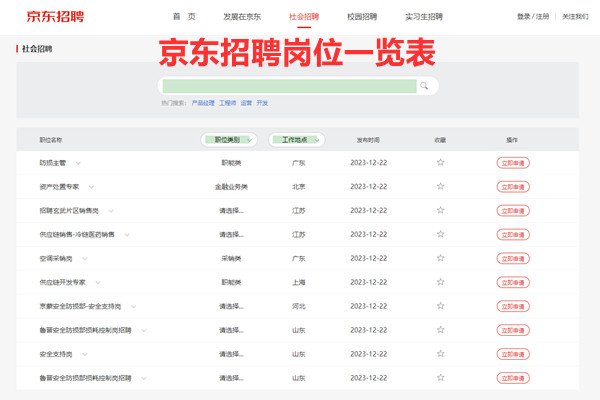Image resolution: width=600 pixels, height=400 pixels.
Task: Mark 空调采销岗 as favorite
Action: pos(440,258)
